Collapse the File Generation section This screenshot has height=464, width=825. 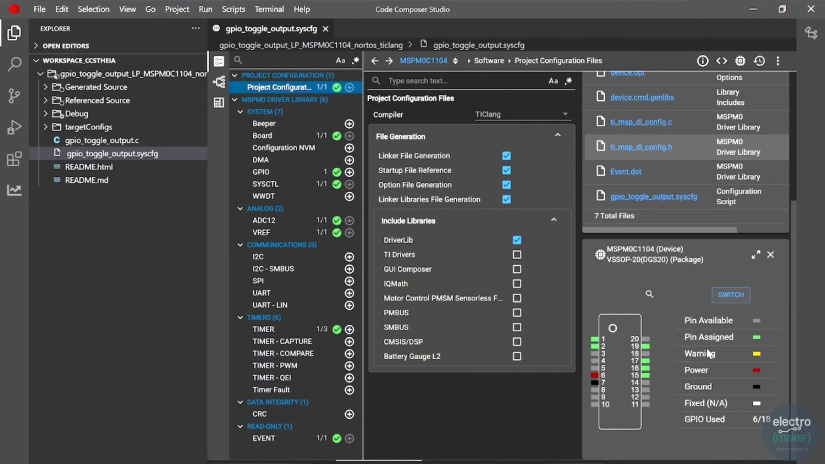(558, 136)
